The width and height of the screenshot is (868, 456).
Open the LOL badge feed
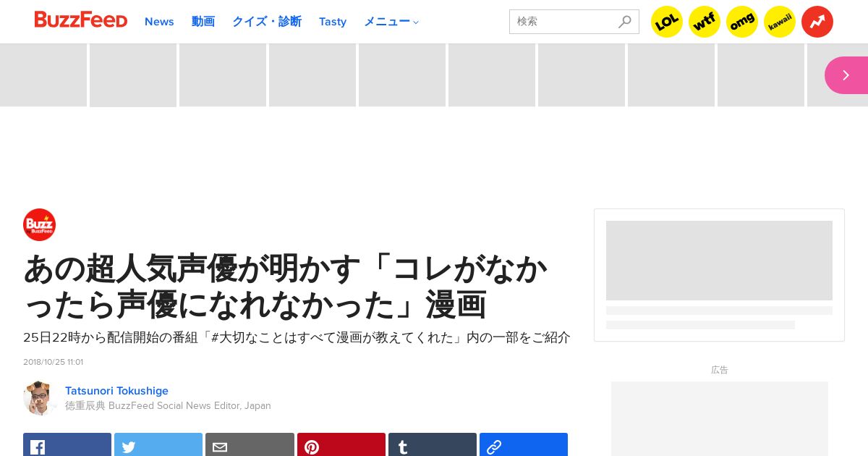pyautogui.click(x=667, y=22)
